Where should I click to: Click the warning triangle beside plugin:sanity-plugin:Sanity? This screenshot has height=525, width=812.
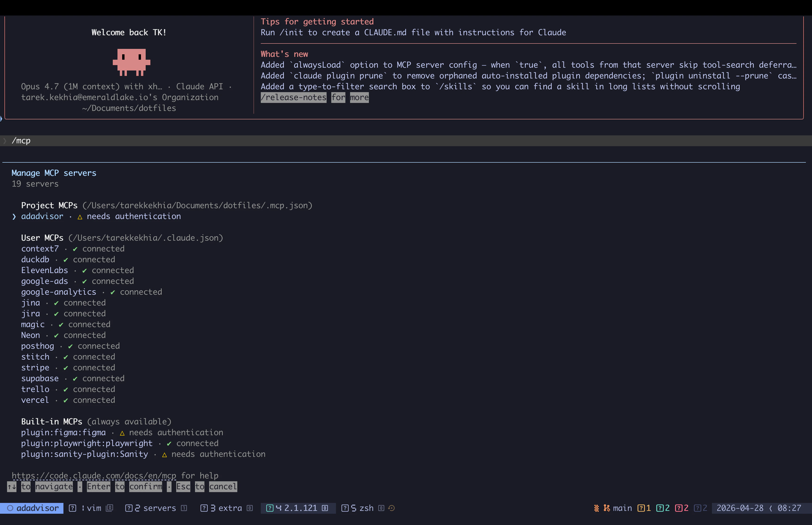[x=164, y=455]
